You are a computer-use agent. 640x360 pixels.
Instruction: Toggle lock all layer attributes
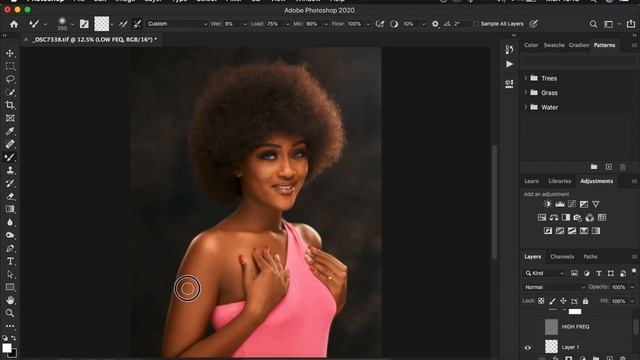coord(585,301)
